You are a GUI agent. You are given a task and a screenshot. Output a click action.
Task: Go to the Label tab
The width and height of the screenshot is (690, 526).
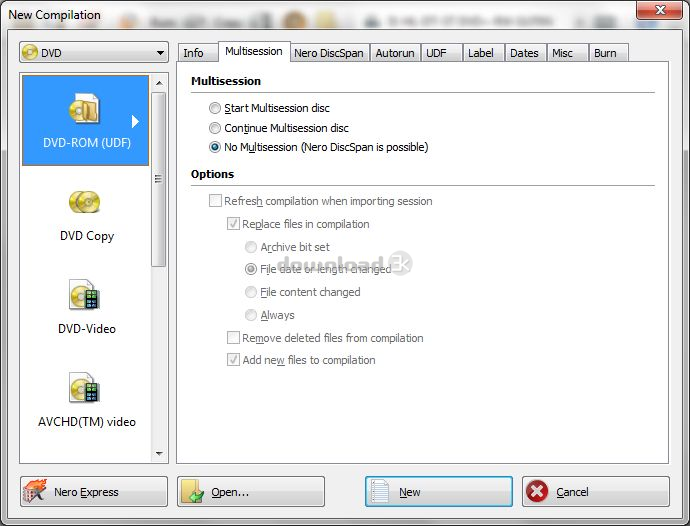[x=480, y=53]
